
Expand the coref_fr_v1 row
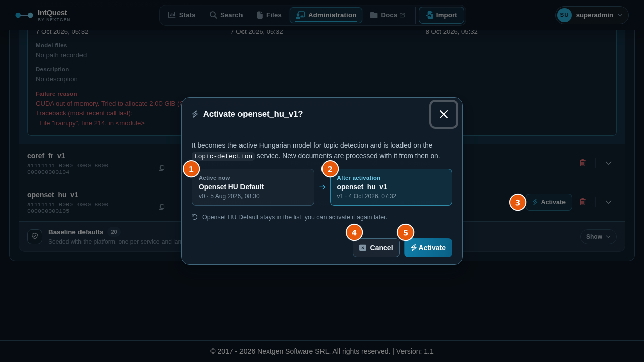(609, 163)
